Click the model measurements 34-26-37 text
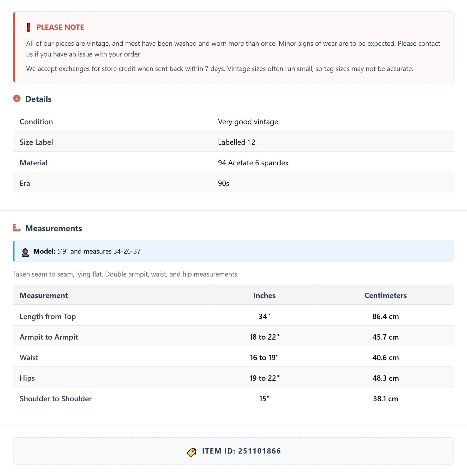Viewport: 467px width, 476px height. click(127, 251)
